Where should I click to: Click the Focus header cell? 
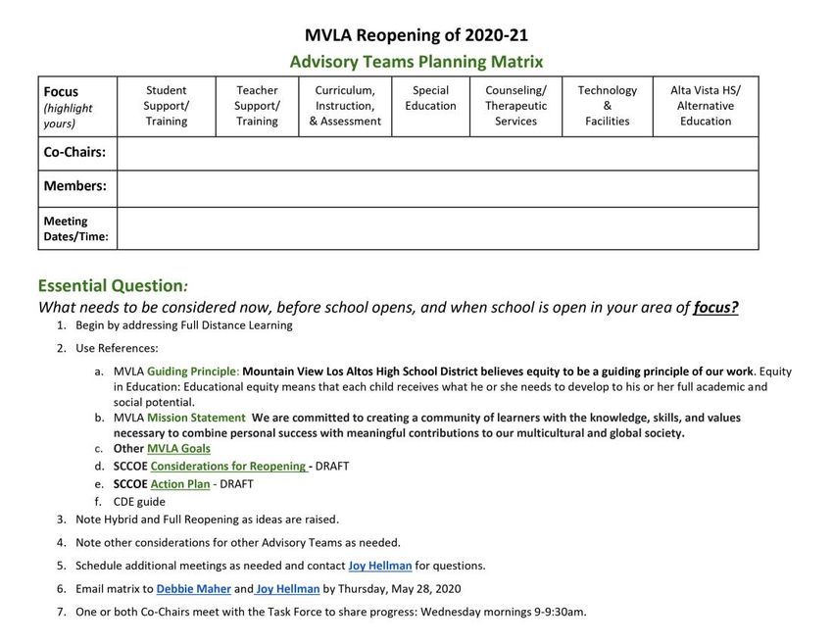pos(76,106)
